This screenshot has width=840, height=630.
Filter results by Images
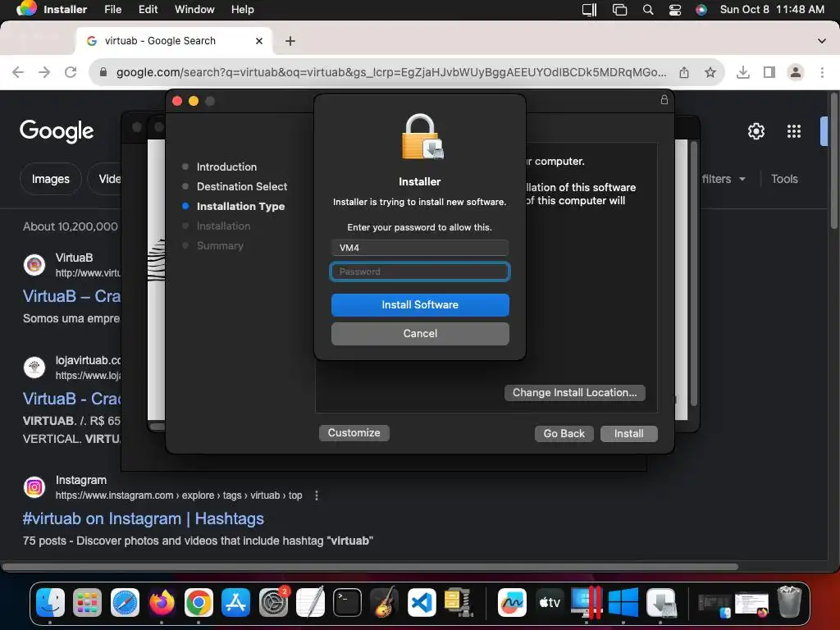pos(50,179)
